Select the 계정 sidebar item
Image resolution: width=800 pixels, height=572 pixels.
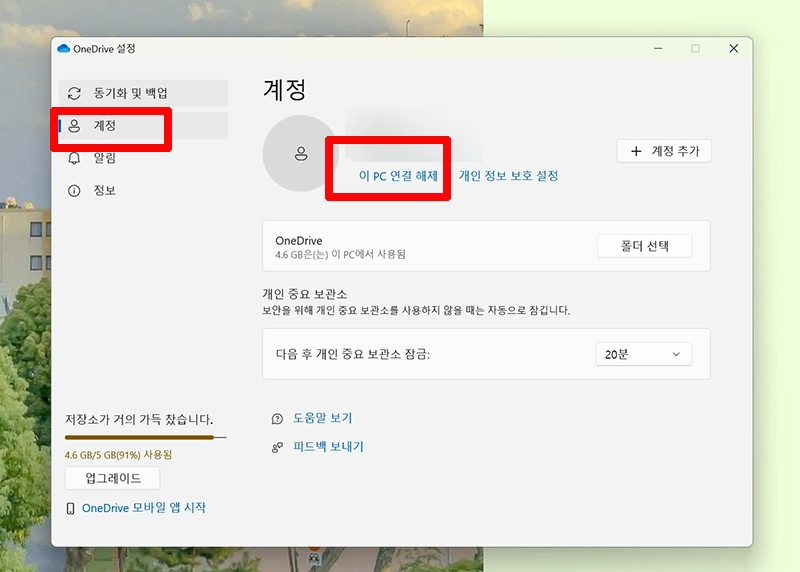(143, 126)
